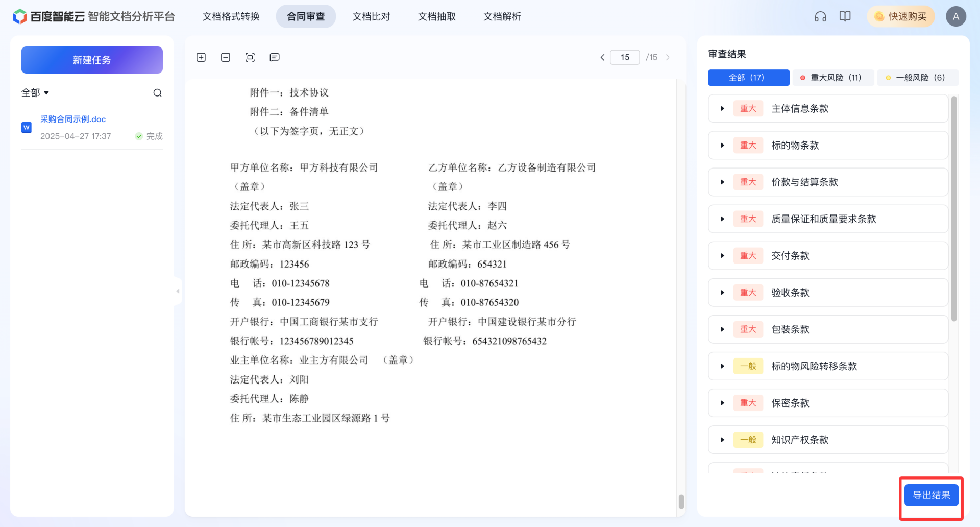Click the 审查结果 heading
The width and height of the screenshot is (980, 527).
pos(727,54)
